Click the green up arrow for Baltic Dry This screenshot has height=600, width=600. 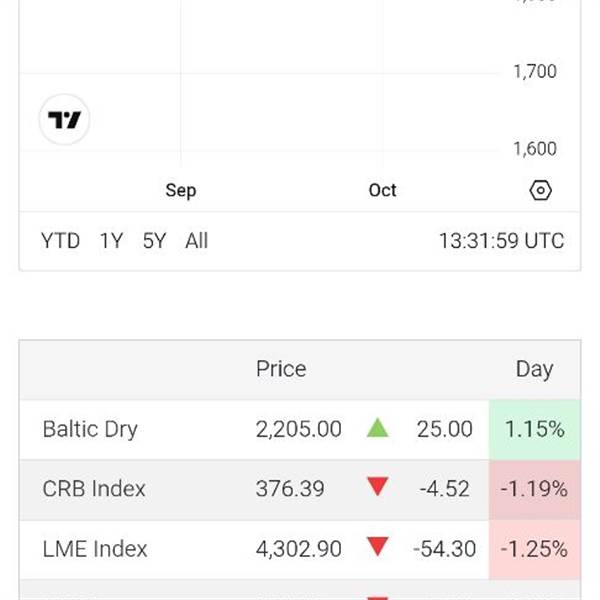coord(377,429)
